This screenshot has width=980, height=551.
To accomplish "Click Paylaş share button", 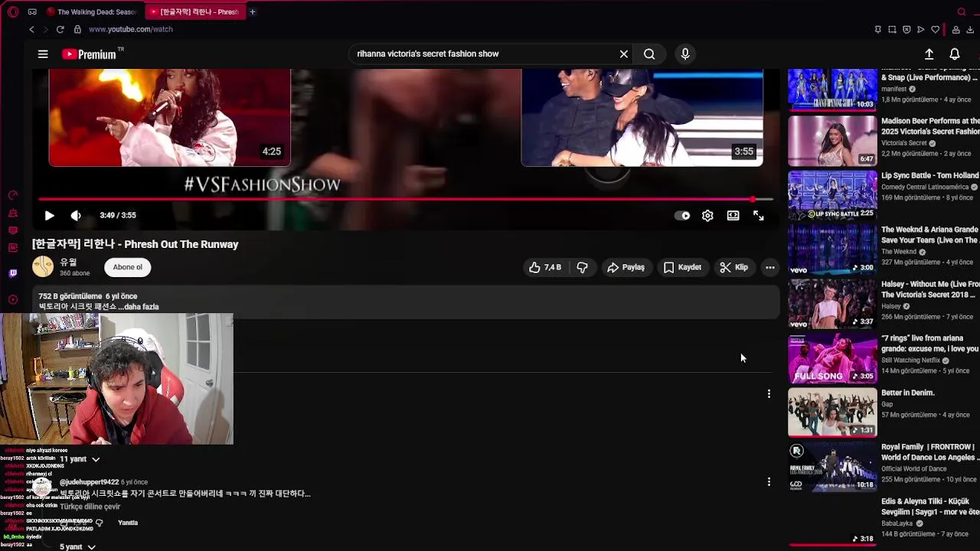I will point(626,267).
